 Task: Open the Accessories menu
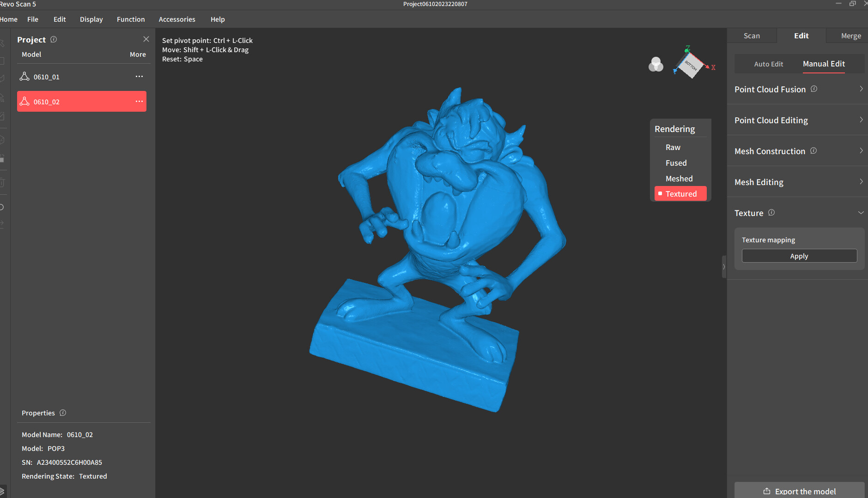(x=177, y=19)
